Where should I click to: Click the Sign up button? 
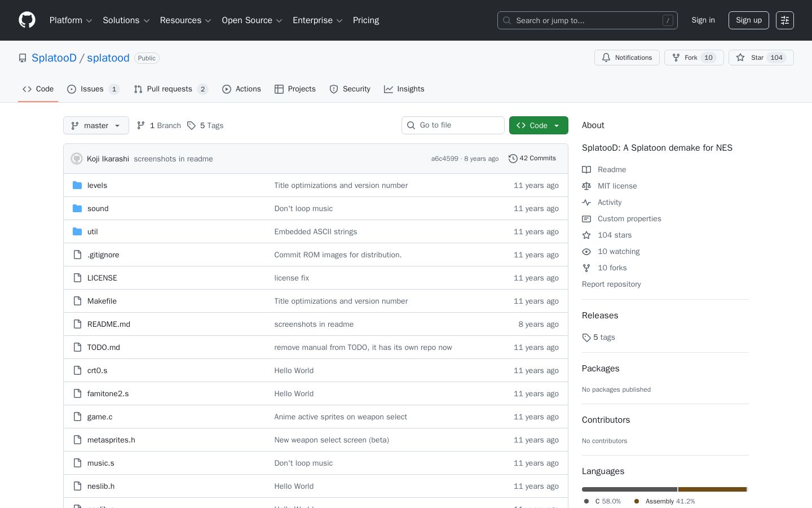point(749,20)
